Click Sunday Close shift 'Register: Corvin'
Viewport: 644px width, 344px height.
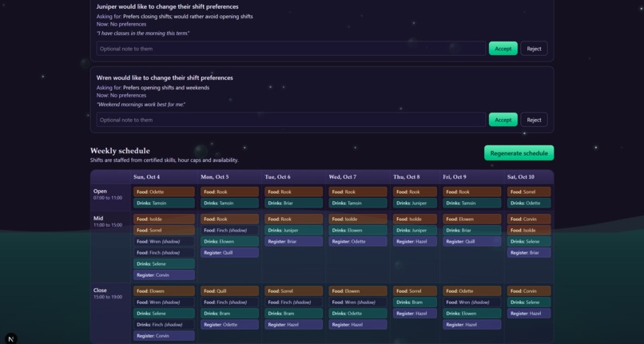164,336
